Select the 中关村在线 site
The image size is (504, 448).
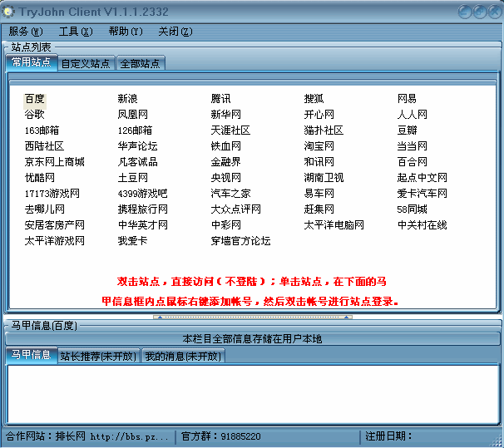(422, 225)
